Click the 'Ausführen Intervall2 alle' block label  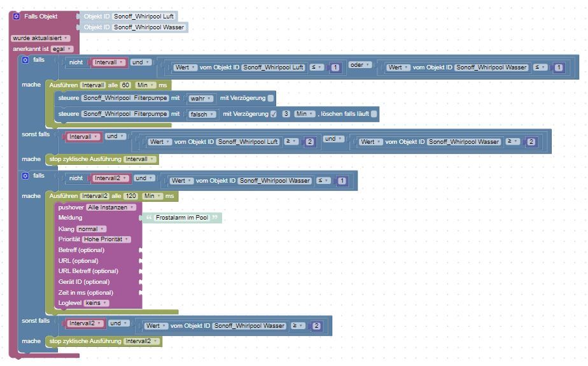[63, 196]
